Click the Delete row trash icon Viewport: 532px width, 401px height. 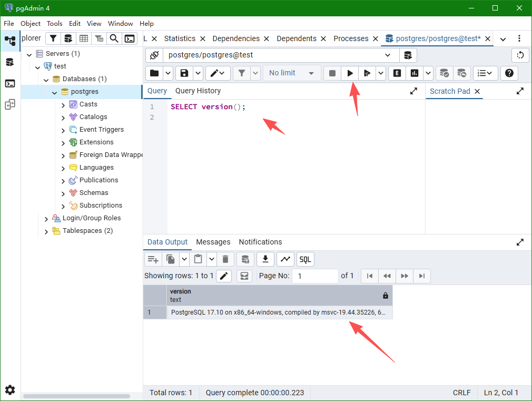tap(225, 259)
